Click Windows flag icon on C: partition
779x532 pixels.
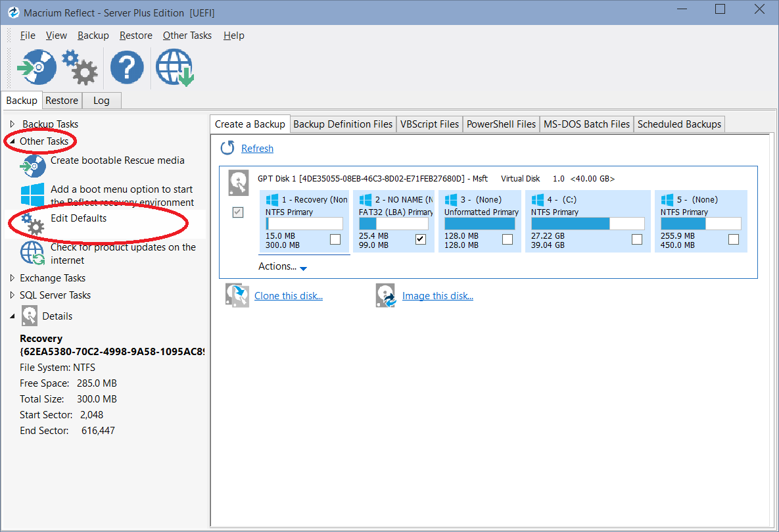click(538, 200)
